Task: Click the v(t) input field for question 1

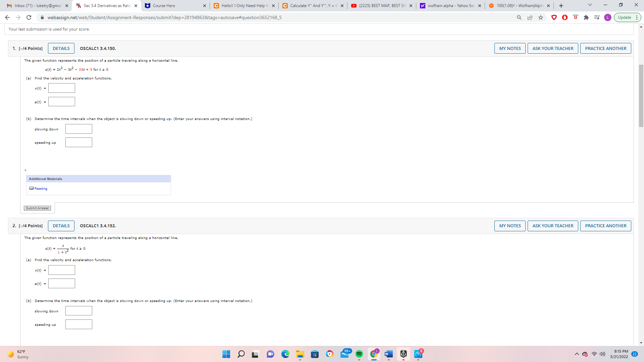Action: click(62, 88)
